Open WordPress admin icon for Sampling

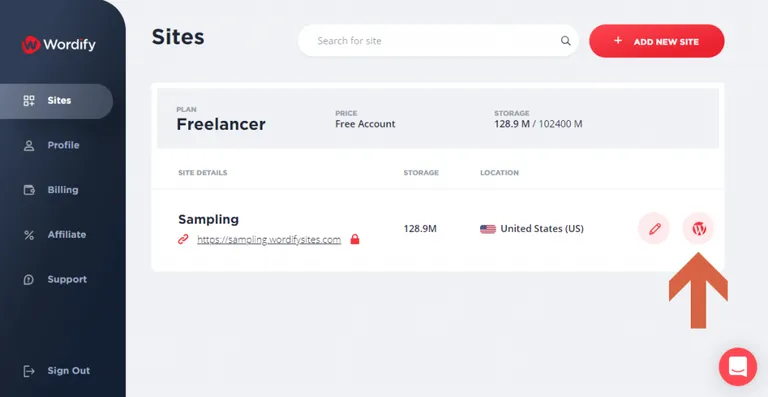point(698,229)
